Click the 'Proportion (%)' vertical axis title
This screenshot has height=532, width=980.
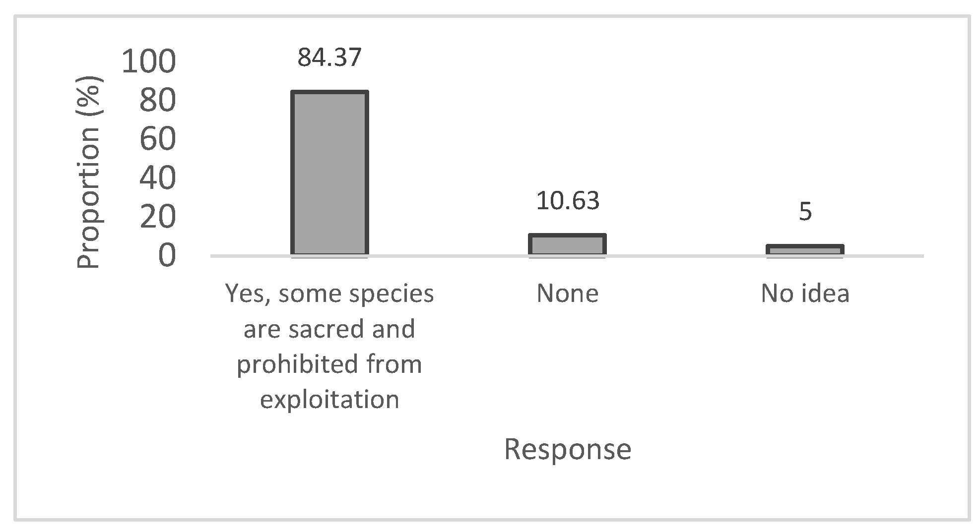[x=89, y=173]
